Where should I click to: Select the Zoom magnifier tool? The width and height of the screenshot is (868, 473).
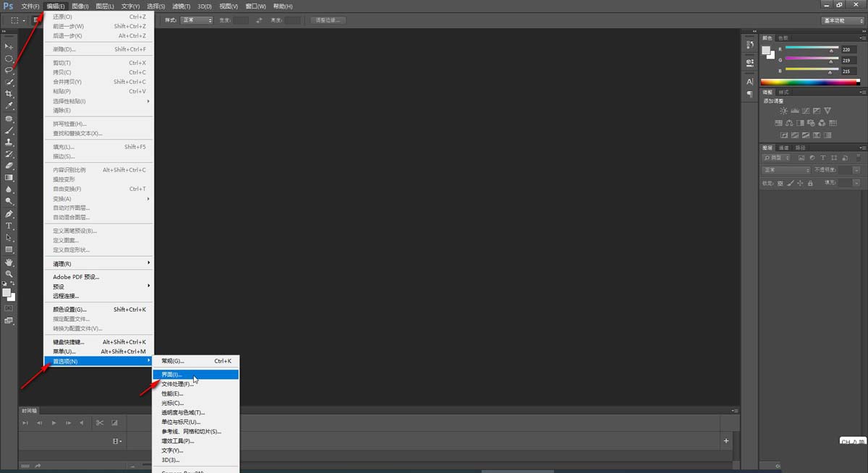point(9,274)
